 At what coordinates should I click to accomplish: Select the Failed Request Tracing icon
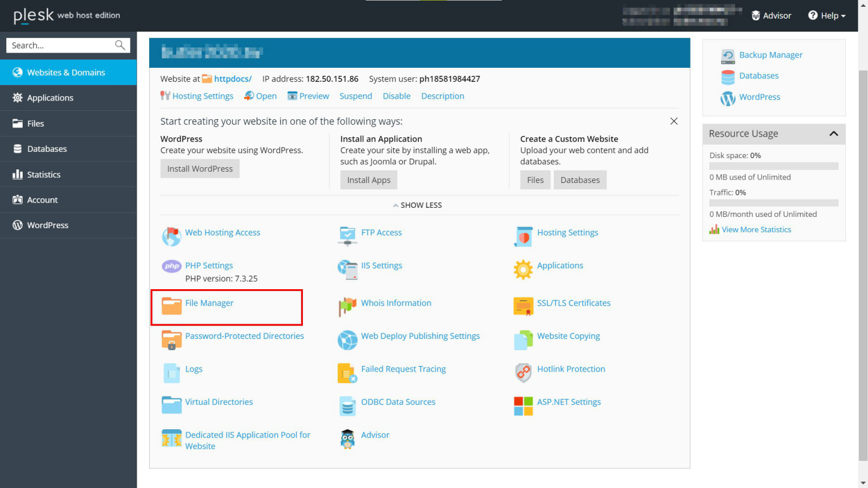[x=347, y=372]
